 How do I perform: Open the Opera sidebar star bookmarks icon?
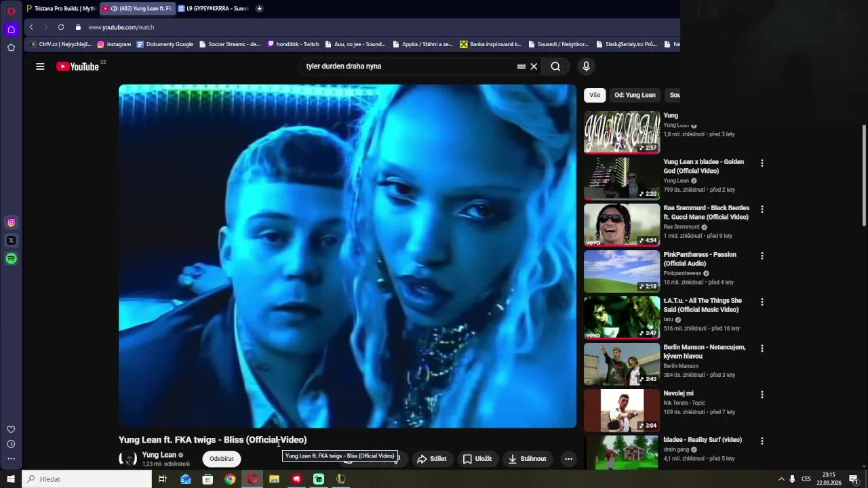point(11,47)
